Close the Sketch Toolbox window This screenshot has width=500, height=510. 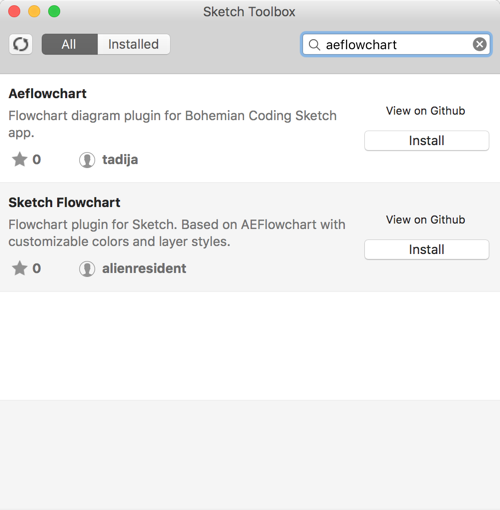14,11
